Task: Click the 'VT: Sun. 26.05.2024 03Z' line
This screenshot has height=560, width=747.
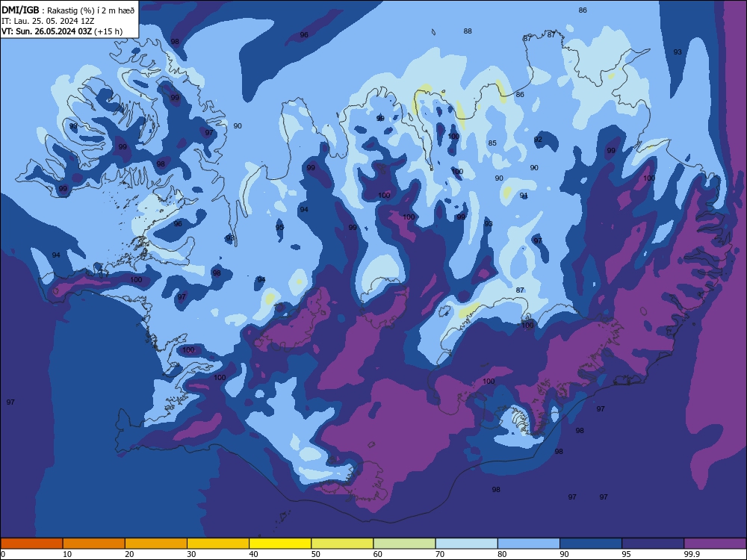Action: (46, 31)
